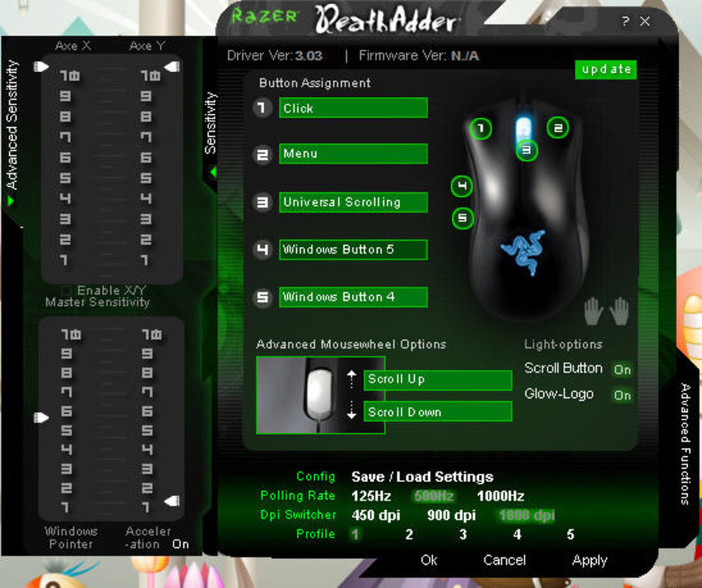702x588 pixels.
Task: Click the green arrow on the Sensitivity tab
Action: pyautogui.click(x=213, y=172)
